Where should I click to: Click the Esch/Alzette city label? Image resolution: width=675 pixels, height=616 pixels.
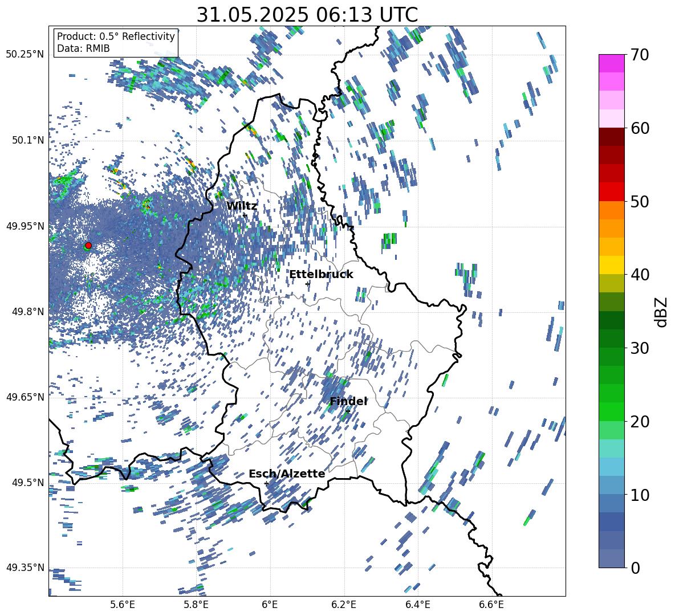[x=287, y=474]
